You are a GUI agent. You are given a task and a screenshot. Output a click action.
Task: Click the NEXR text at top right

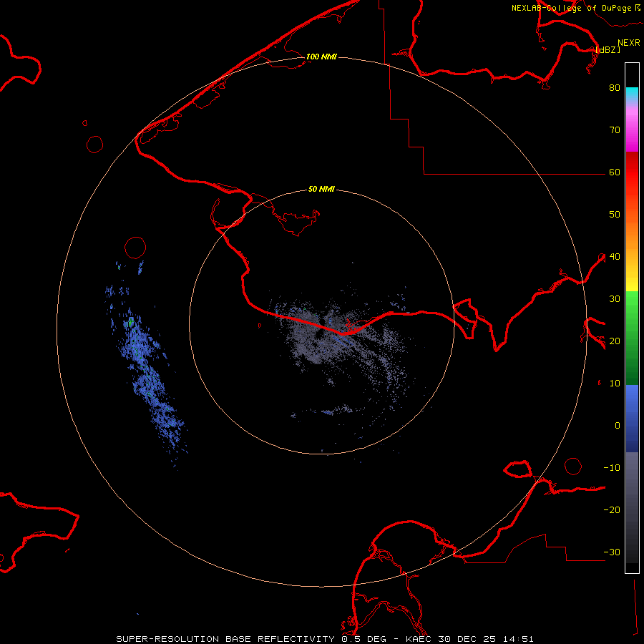click(x=628, y=43)
